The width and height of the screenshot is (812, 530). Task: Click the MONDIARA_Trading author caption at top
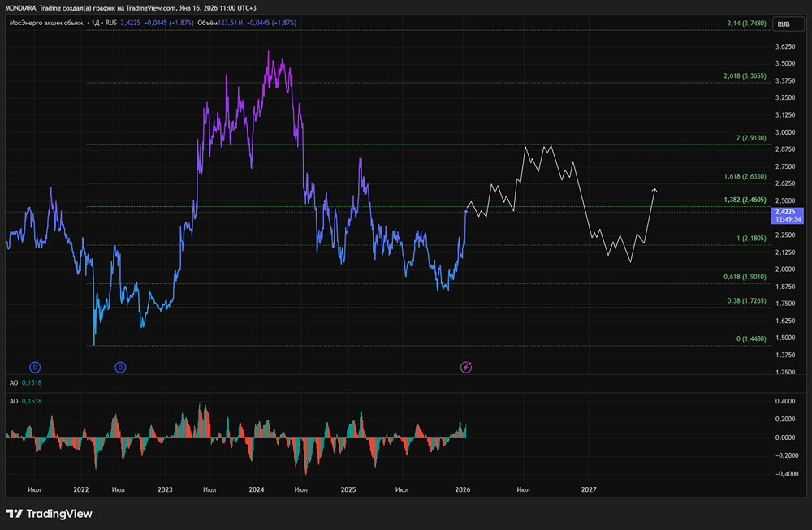click(x=32, y=8)
